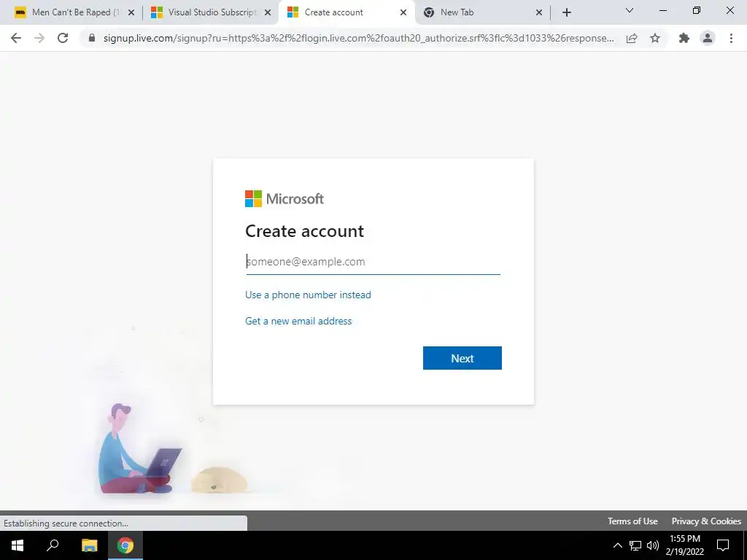Click Get a new email address

(x=298, y=321)
